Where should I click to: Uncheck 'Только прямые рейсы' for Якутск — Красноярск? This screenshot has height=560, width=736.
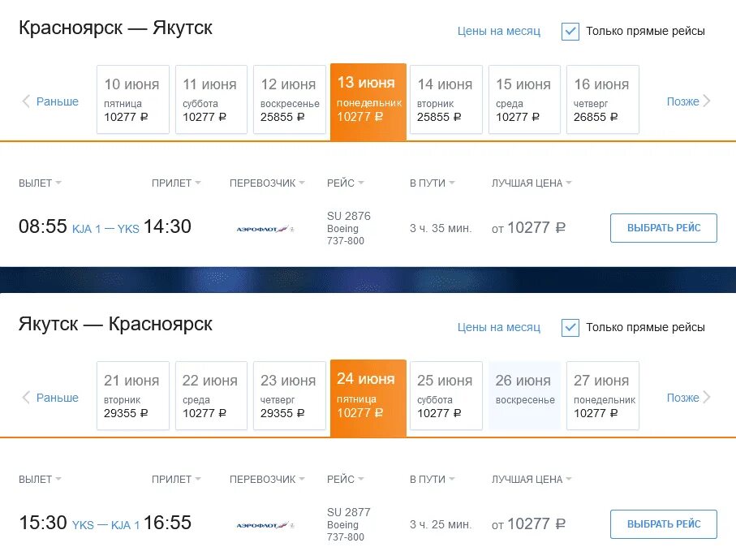[570, 328]
